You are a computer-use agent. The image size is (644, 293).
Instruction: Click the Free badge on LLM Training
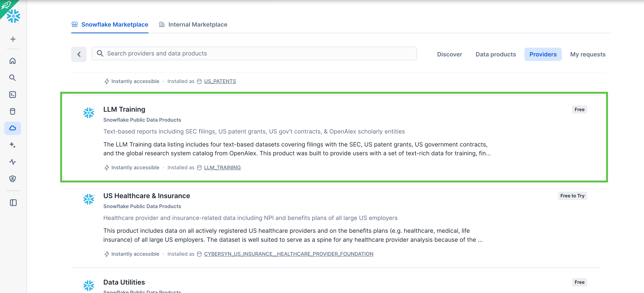[x=579, y=110]
